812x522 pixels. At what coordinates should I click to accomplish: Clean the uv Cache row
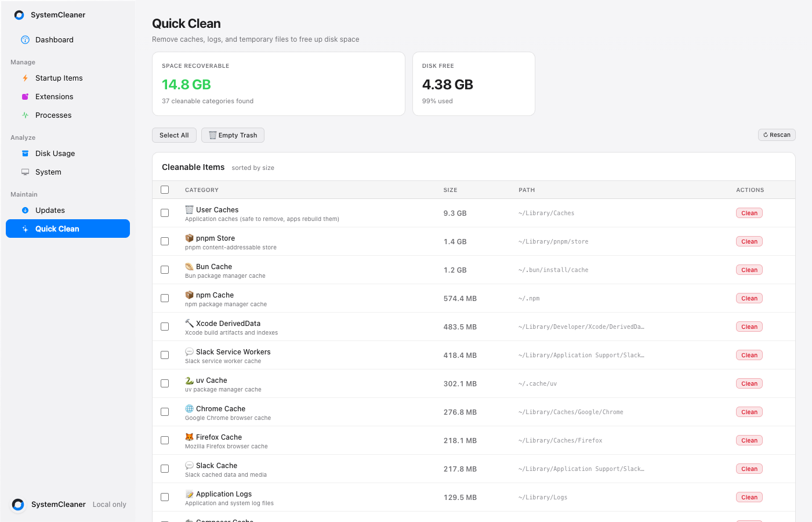[749, 383]
